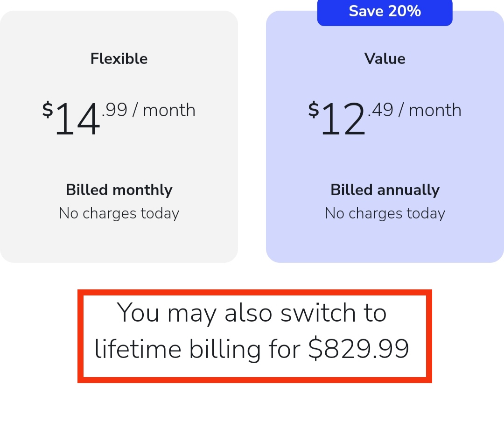Click the Value plan title
This screenshot has width=504, height=422.
click(385, 59)
